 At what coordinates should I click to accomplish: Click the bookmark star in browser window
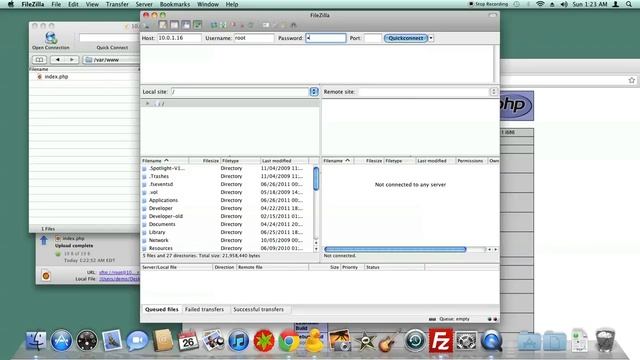(x=631, y=80)
